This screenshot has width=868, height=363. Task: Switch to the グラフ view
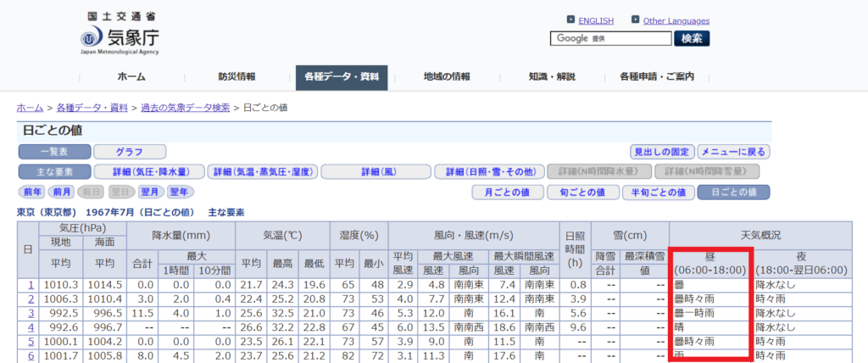tap(129, 152)
